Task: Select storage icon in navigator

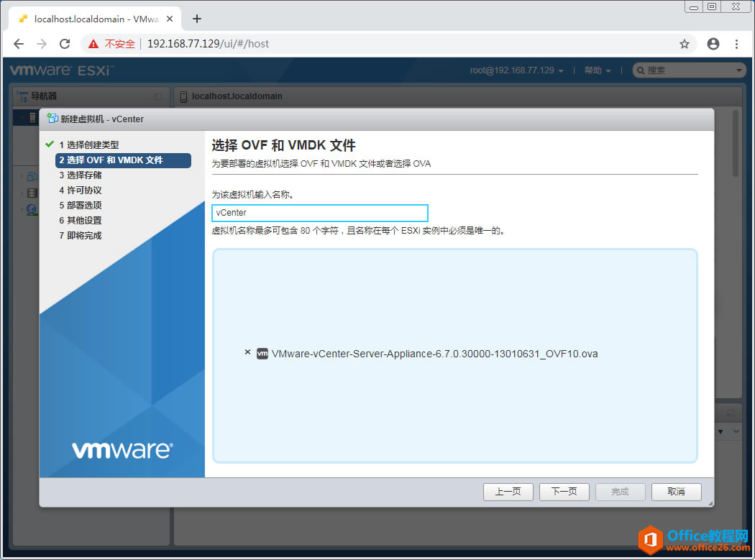Action: pyautogui.click(x=32, y=193)
